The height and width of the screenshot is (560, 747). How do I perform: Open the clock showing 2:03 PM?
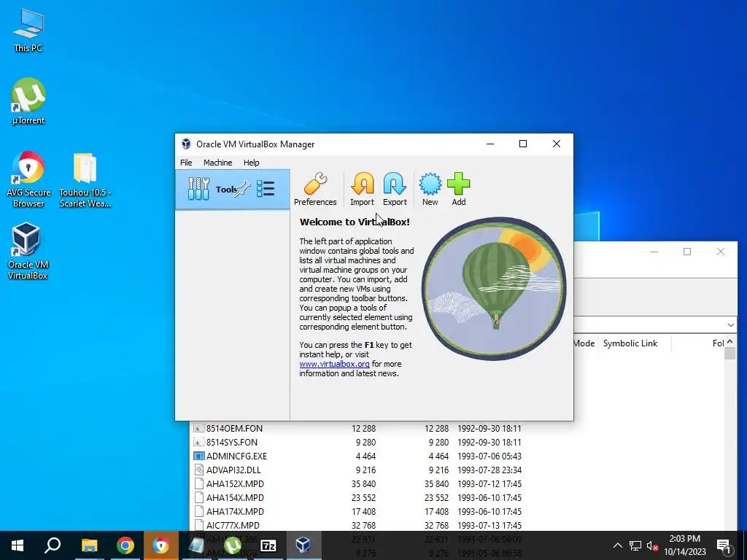point(684,545)
